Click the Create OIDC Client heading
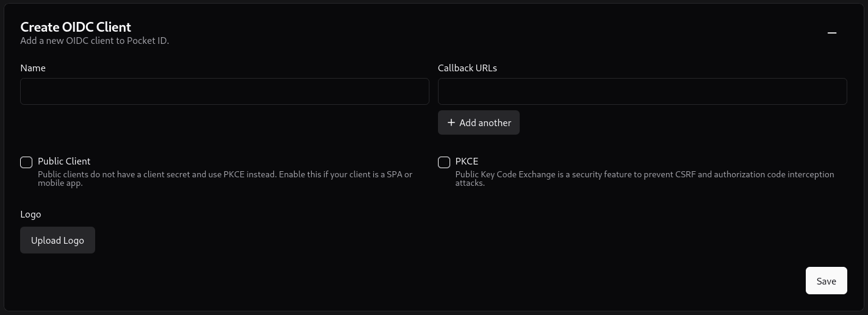This screenshot has width=868, height=315. [76, 27]
